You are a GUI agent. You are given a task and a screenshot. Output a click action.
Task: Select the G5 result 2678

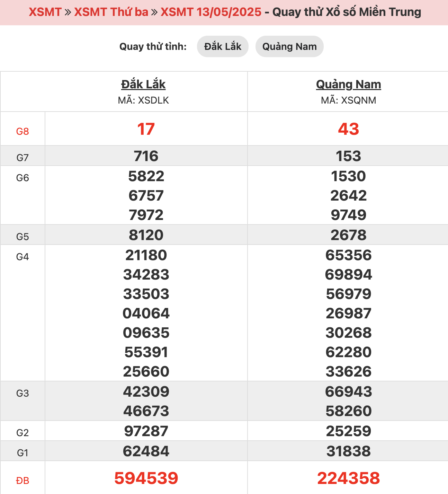click(x=348, y=235)
